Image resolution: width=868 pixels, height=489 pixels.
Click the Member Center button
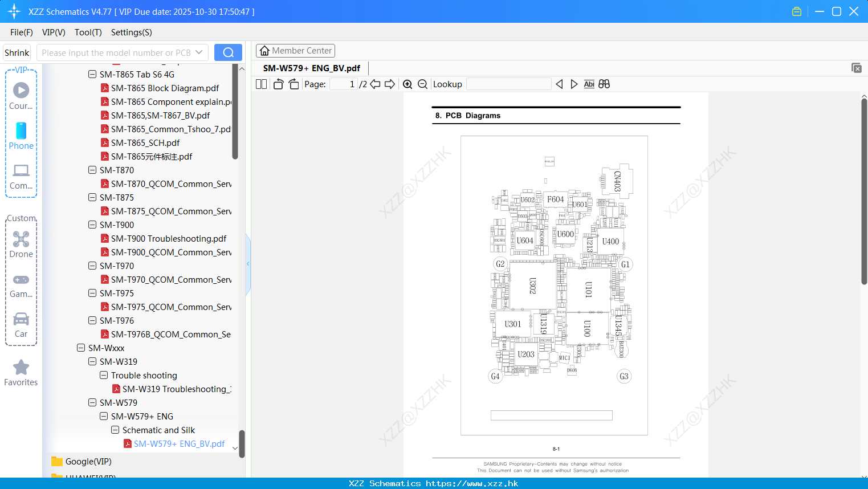tap(295, 51)
